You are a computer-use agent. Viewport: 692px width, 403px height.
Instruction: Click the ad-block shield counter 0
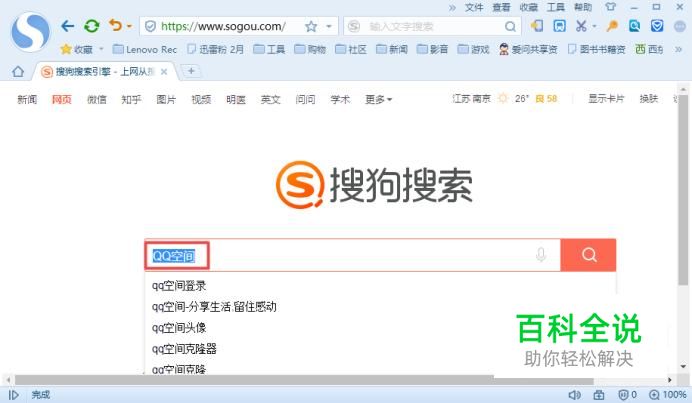point(627,395)
